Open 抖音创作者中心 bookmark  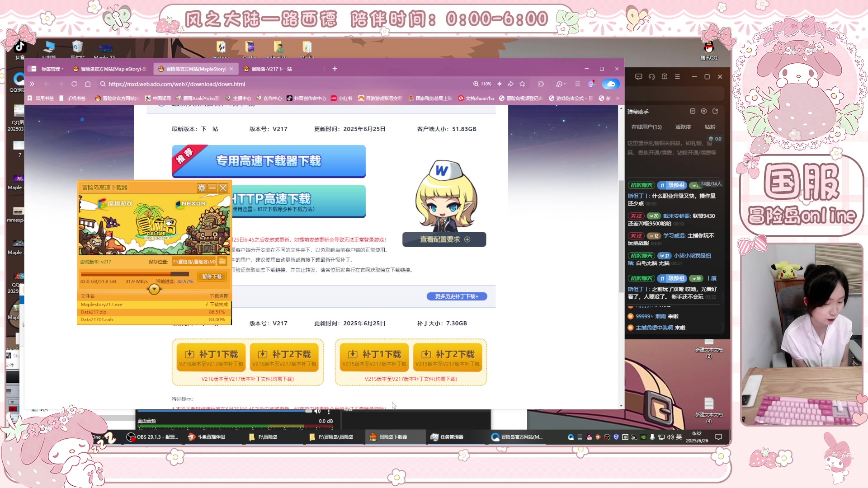pos(306,98)
